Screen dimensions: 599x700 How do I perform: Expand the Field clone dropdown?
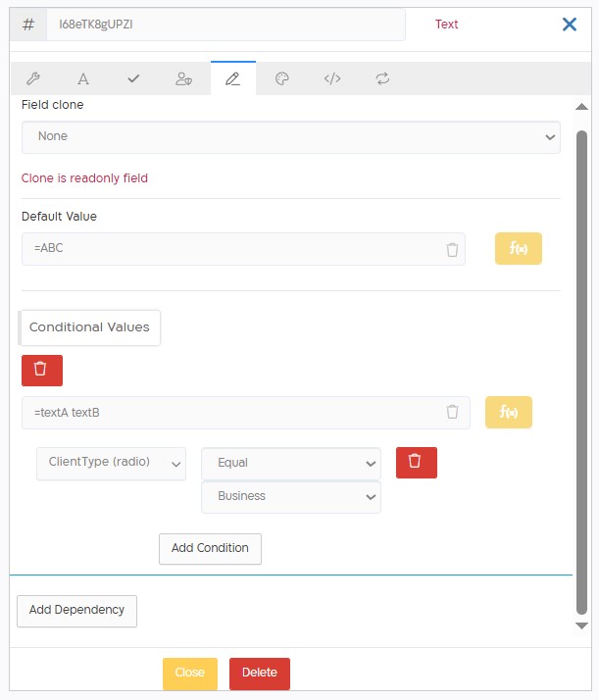pyautogui.click(x=291, y=137)
